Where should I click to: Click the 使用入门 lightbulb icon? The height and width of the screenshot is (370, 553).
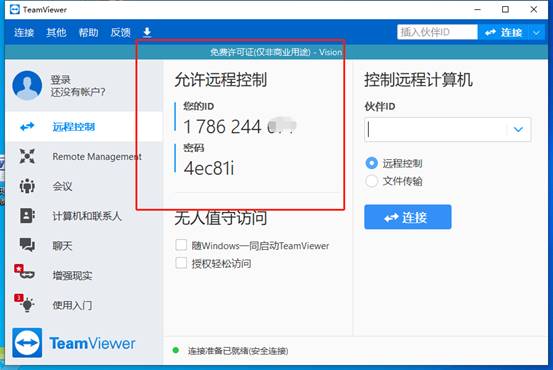25,303
